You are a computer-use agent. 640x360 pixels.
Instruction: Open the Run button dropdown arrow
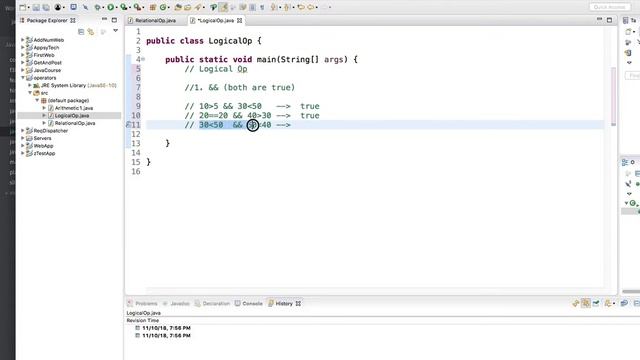[x=116, y=7]
